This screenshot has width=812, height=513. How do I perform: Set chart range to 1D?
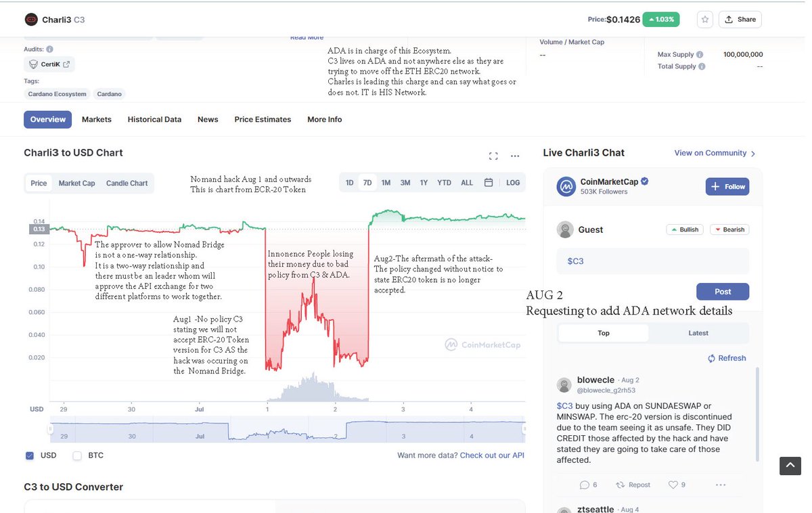[350, 183]
